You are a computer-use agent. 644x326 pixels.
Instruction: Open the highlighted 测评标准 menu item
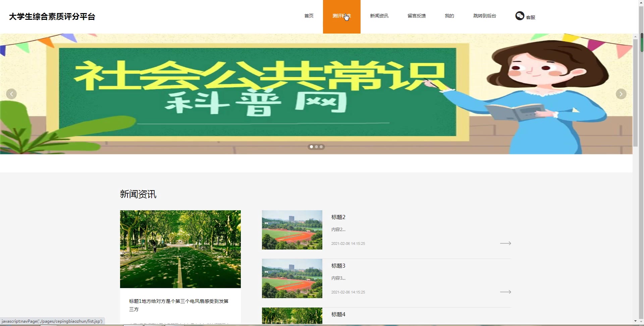pyautogui.click(x=341, y=16)
